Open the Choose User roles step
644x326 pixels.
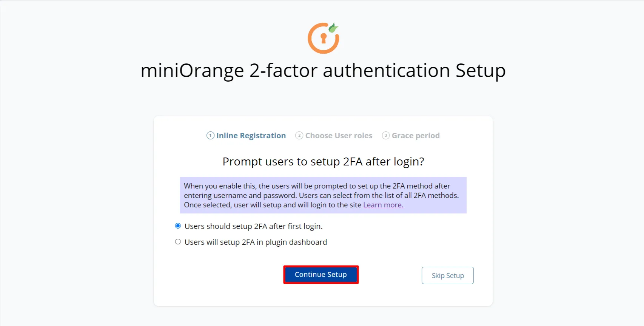[338, 135]
